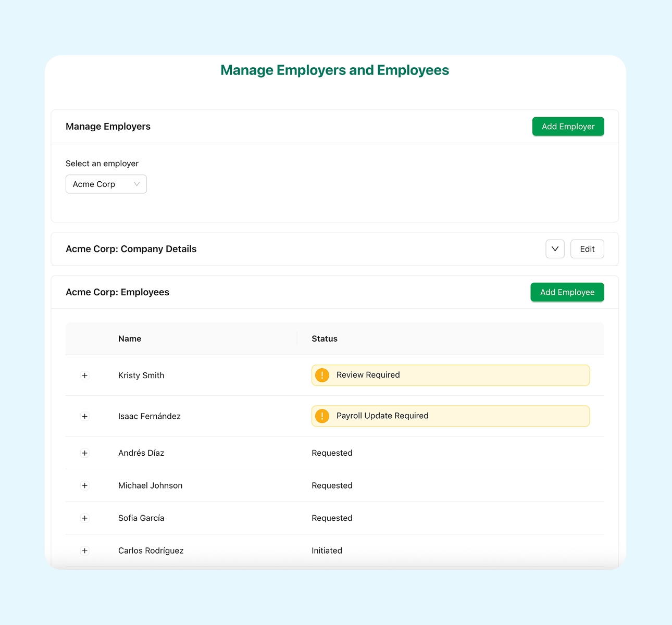This screenshot has height=625, width=672.
Task: Click the warning icon beside Review Required
Action: (322, 374)
